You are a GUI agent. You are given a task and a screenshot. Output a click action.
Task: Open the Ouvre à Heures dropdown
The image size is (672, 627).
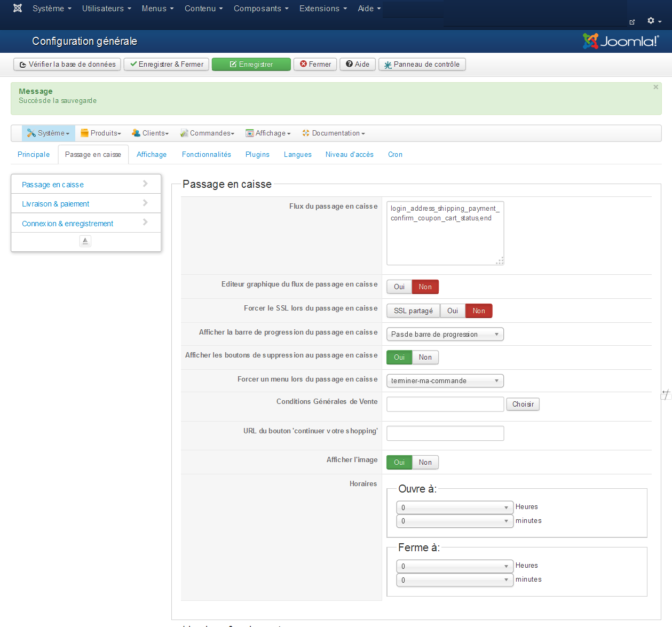click(x=455, y=507)
